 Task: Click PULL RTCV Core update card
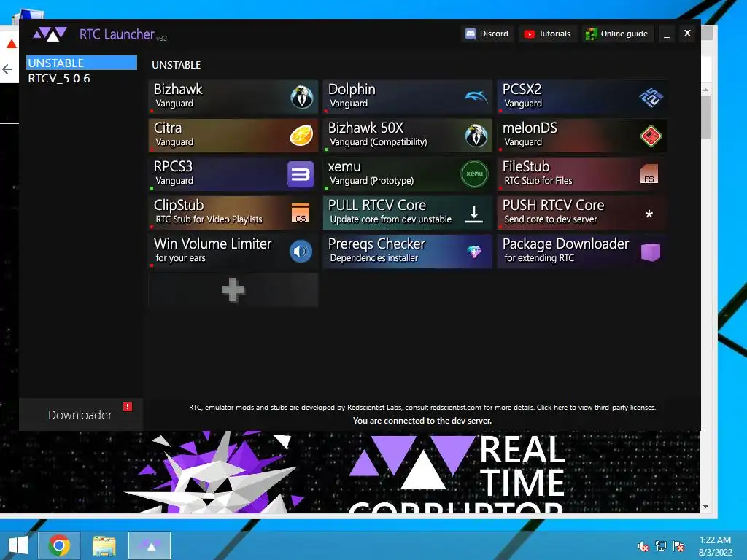pos(407,213)
